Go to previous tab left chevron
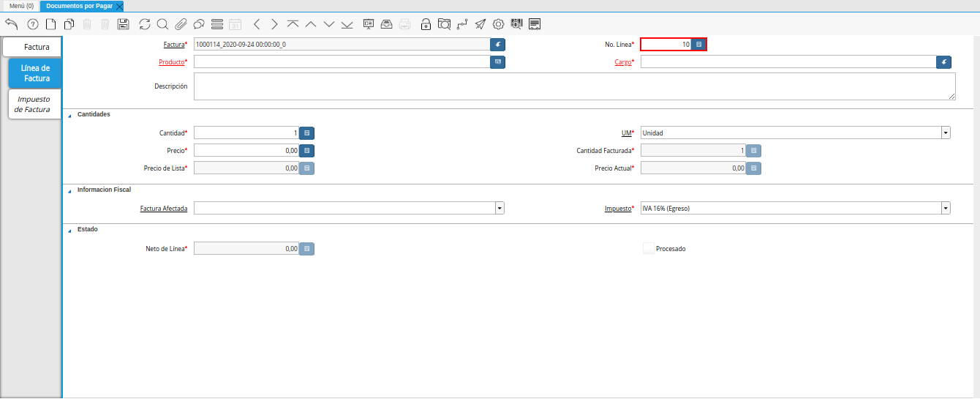 (x=257, y=23)
